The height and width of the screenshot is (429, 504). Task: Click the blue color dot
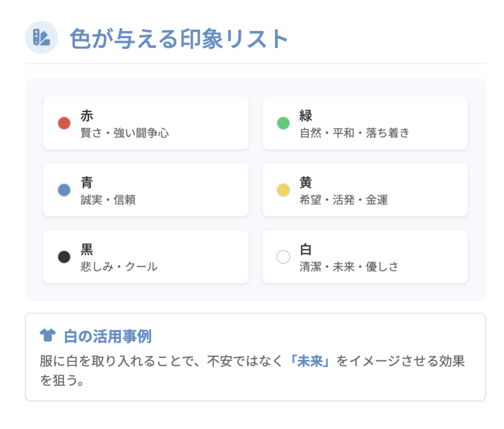click(64, 190)
